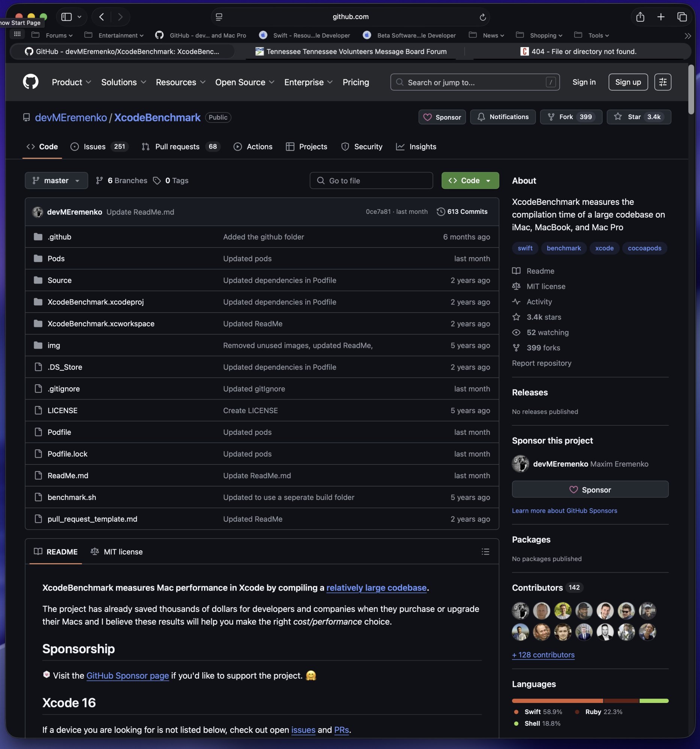Click Learn more about GitHub Sponsors
The width and height of the screenshot is (700, 749).
564,510
